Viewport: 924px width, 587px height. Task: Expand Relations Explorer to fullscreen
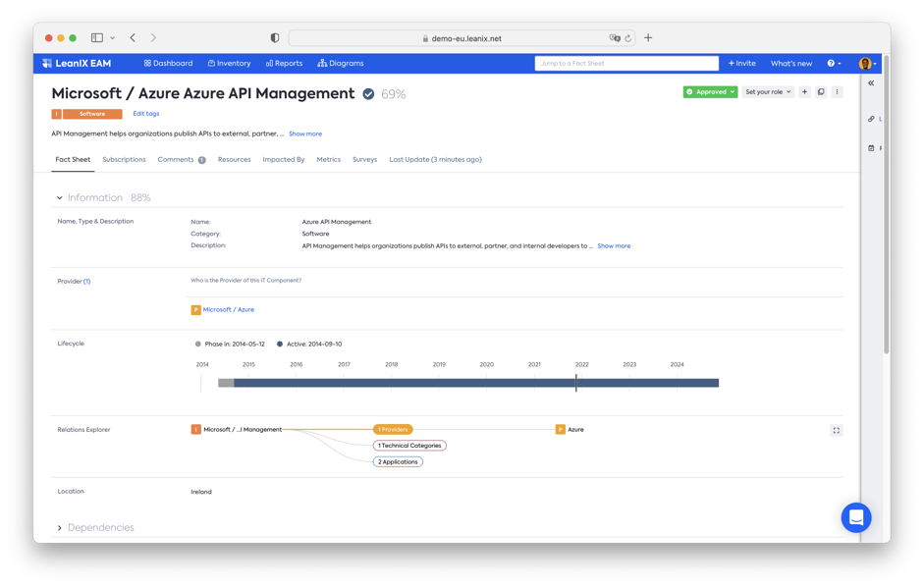[x=836, y=430]
